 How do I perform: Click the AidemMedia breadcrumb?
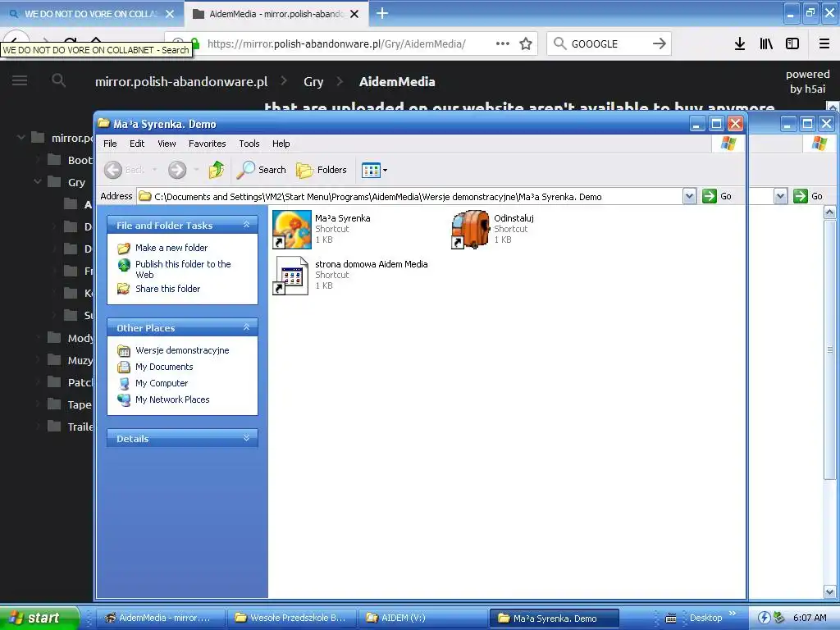coord(397,81)
